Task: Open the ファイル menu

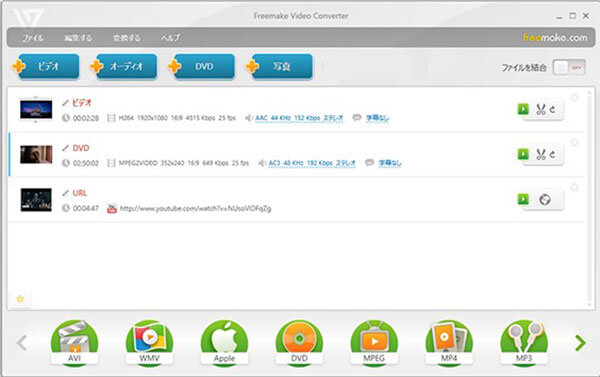Action: click(x=33, y=38)
